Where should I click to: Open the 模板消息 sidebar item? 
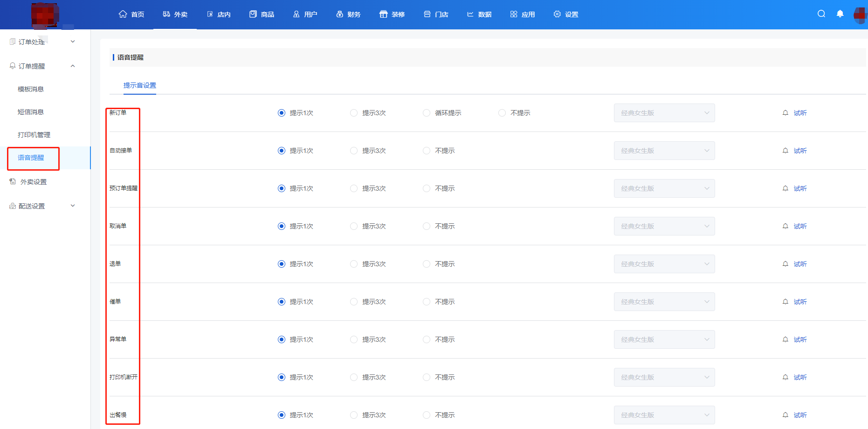pyautogui.click(x=31, y=89)
